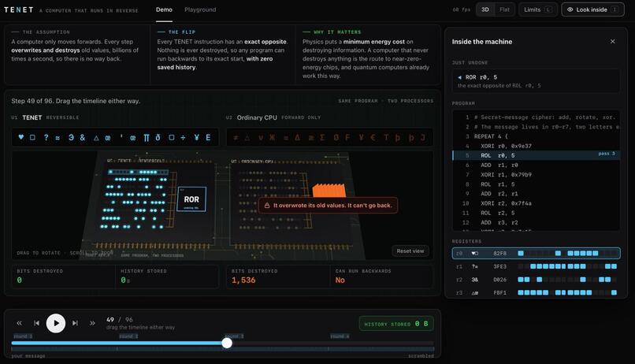Click the Ordinary CPU bits destroyed value 1,536
635x364 pixels.
pyautogui.click(x=243, y=280)
